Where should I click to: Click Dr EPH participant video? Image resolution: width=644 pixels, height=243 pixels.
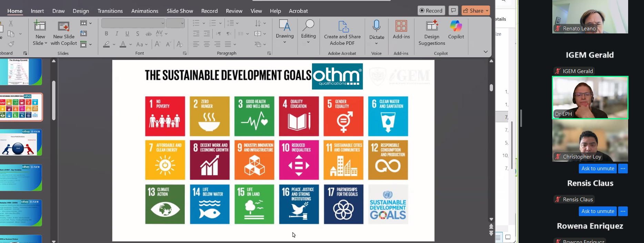(x=590, y=98)
